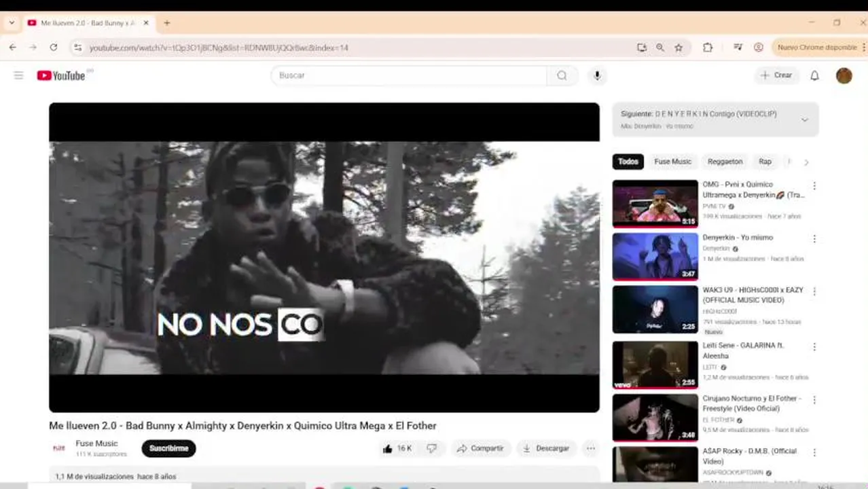Click the Crear button
Image resolution: width=868 pixels, height=489 pixels.
click(776, 75)
